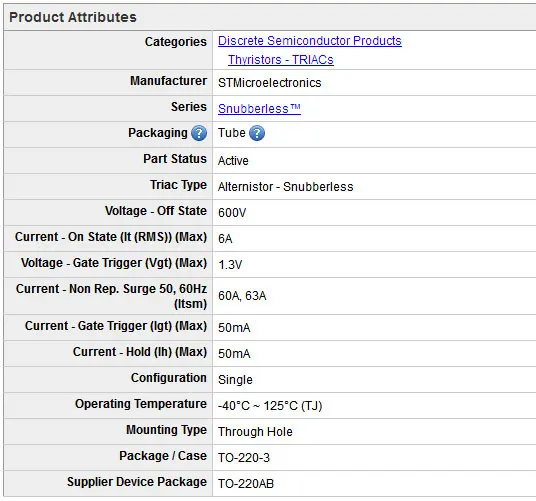
Task: Click the 60A, 63A surge current value
Action: coord(242,296)
